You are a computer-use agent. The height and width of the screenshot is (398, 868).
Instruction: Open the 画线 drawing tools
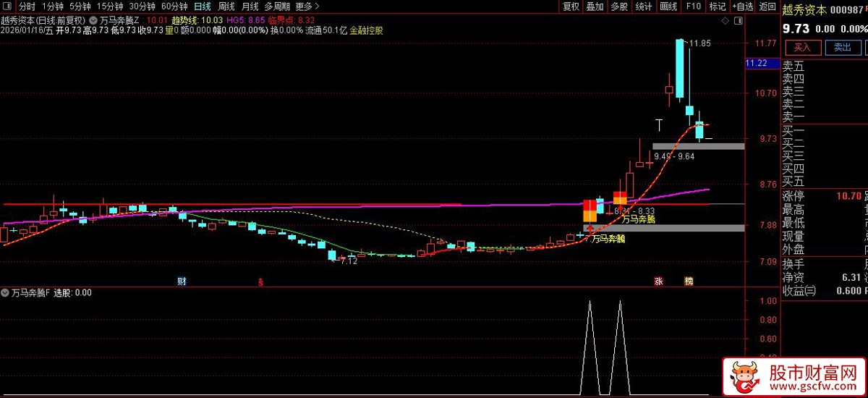[668, 7]
